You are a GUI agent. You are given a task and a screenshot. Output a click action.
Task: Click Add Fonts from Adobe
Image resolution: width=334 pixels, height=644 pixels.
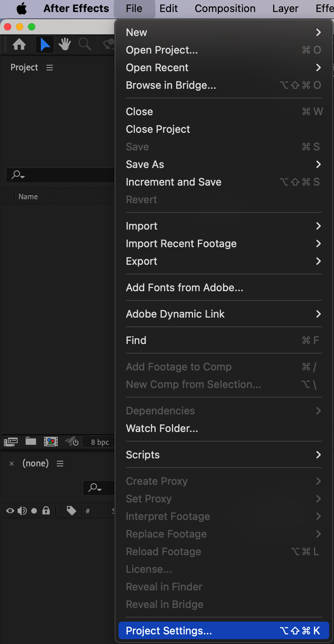tap(185, 288)
